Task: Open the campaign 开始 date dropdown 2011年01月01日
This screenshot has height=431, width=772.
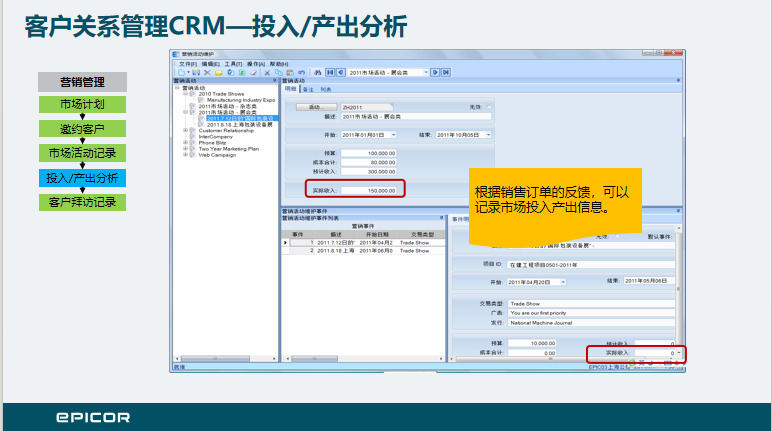Action: tap(393, 135)
